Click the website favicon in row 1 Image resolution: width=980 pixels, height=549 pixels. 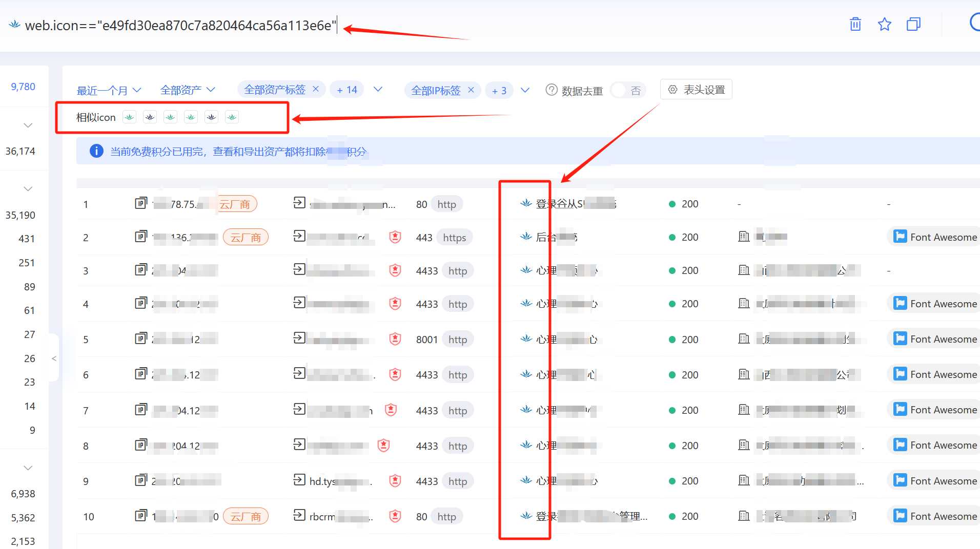click(x=525, y=203)
